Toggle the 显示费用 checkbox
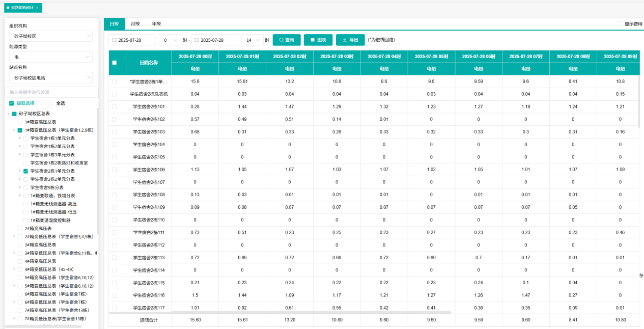The height and width of the screenshot is (329, 644). (621, 24)
